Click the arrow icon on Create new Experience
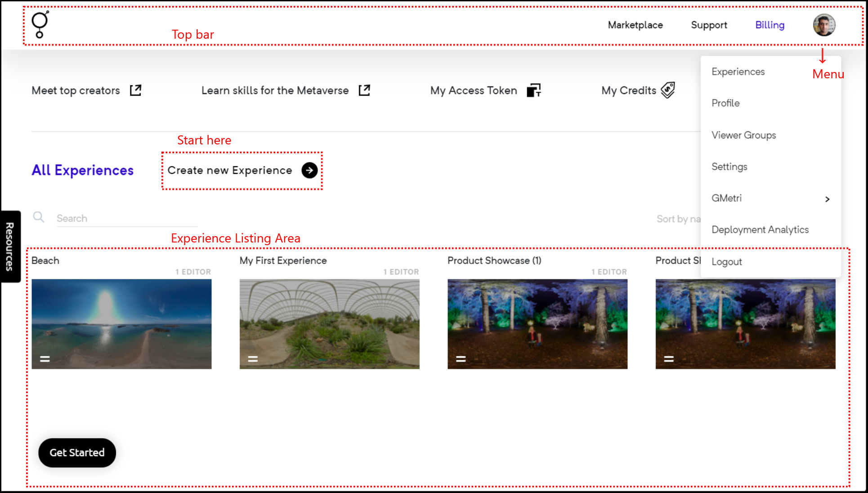Screen dimensions: 868x493 [x=309, y=170]
